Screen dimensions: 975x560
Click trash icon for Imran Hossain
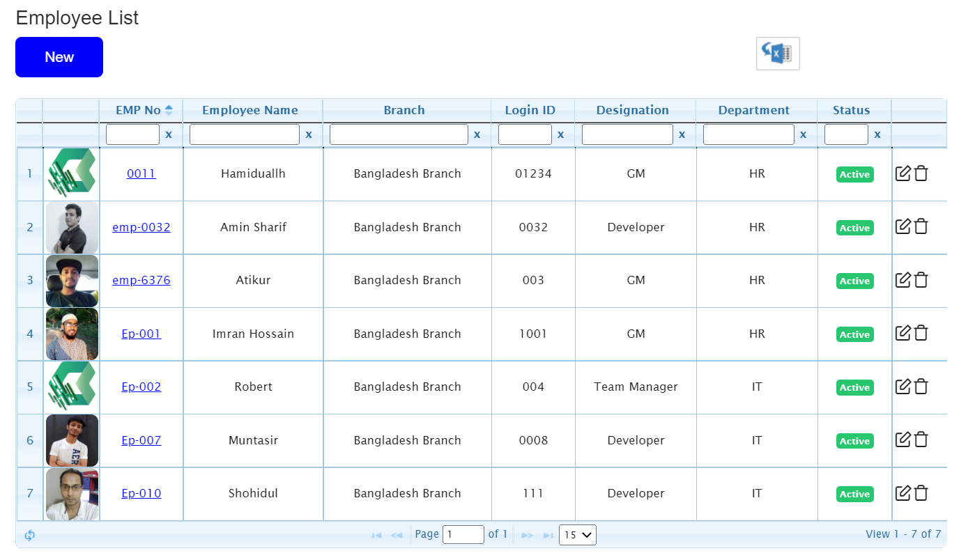click(x=921, y=333)
